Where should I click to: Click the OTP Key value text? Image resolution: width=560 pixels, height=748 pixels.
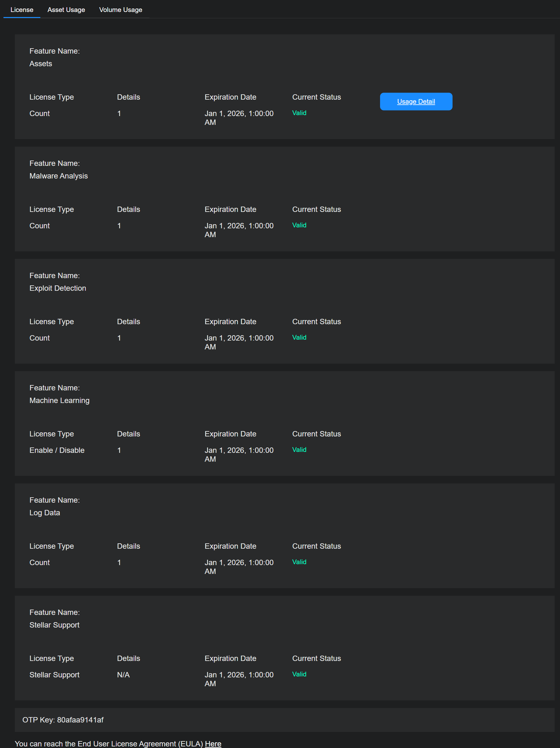click(x=80, y=720)
